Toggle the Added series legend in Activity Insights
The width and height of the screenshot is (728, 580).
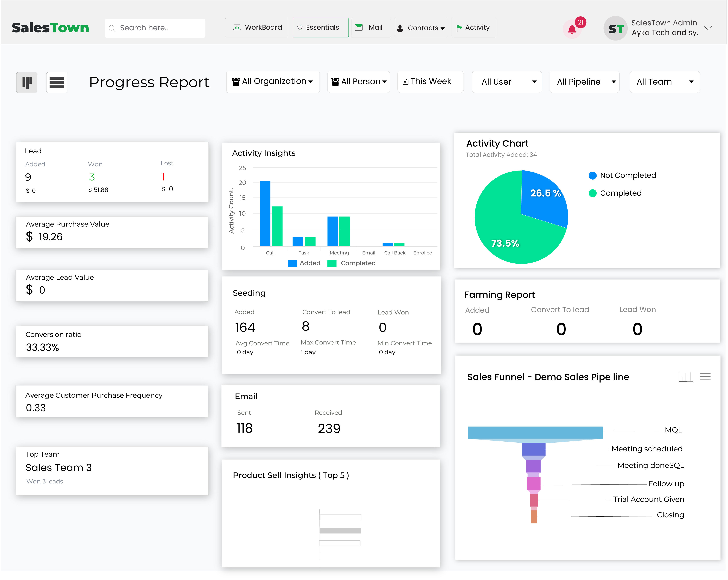pos(304,263)
